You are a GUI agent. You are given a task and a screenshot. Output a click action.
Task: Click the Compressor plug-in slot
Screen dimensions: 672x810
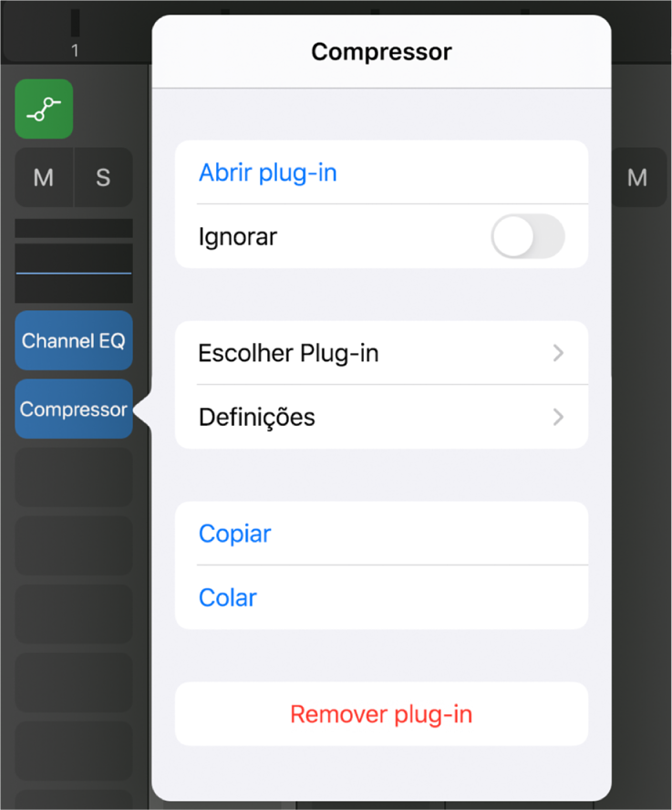click(74, 410)
